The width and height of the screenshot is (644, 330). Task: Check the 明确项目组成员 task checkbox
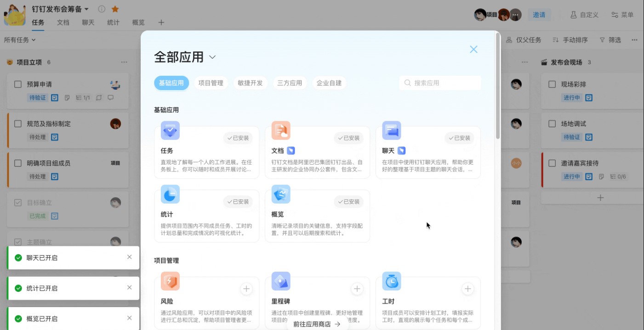coord(18,163)
